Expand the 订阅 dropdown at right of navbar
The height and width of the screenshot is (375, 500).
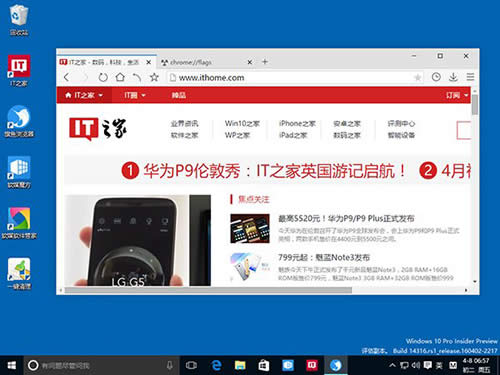coord(457,95)
